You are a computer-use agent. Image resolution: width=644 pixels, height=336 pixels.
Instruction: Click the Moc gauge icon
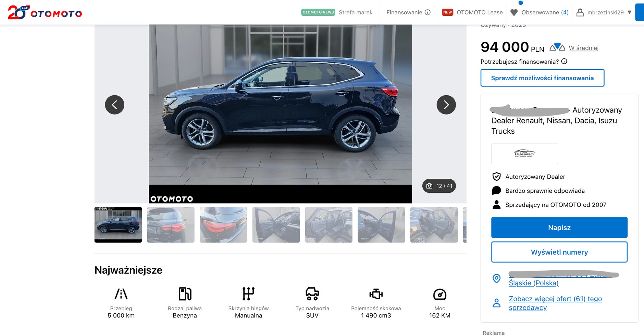pos(440,294)
